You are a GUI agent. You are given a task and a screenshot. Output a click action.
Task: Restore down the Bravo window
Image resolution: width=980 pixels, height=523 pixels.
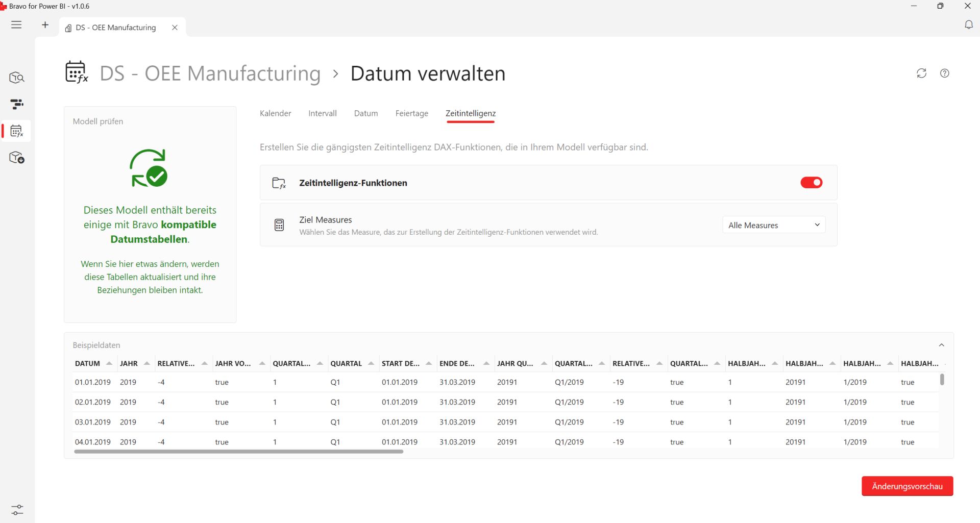pos(940,6)
